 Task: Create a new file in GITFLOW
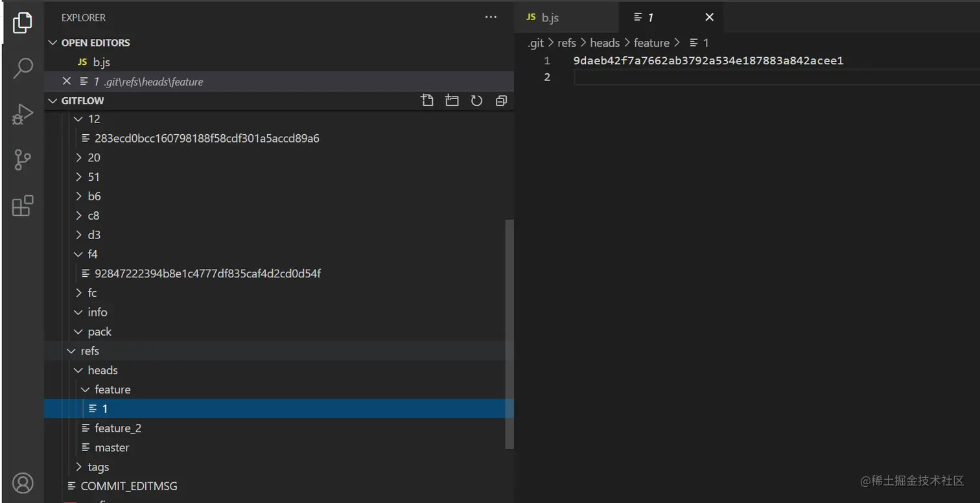(x=427, y=100)
